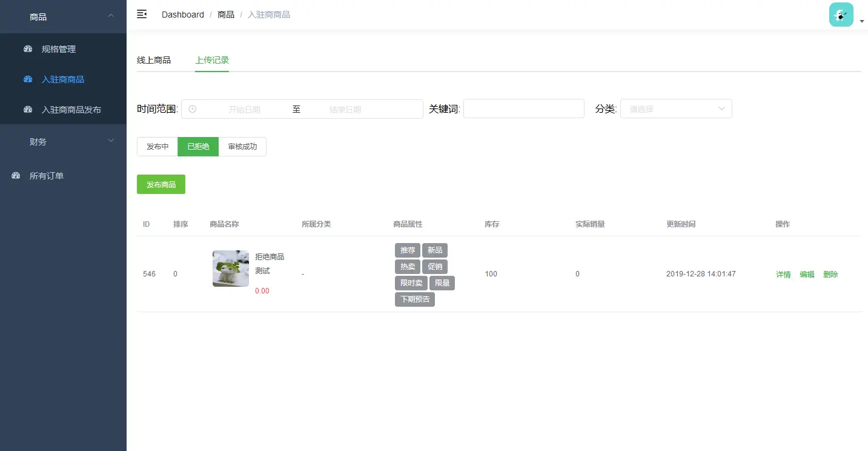This screenshot has height=451, width=868.
Task: Click the 请选择 category select box
Action: (676, 109)
